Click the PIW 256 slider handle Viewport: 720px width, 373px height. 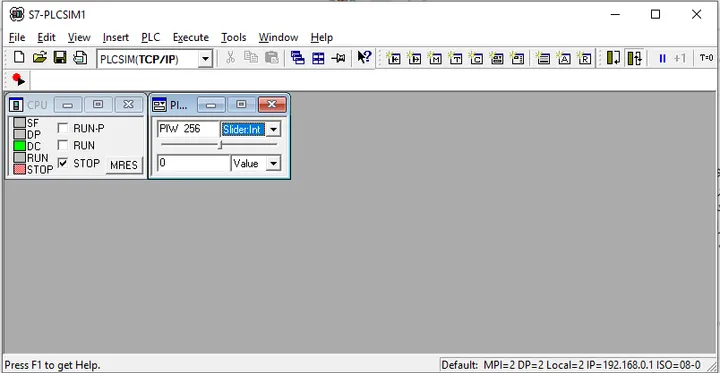tap(220, 145)
